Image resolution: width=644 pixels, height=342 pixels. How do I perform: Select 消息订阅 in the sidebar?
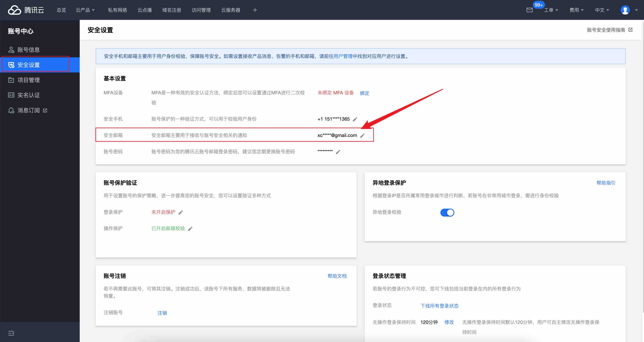[x=40, y=110]
